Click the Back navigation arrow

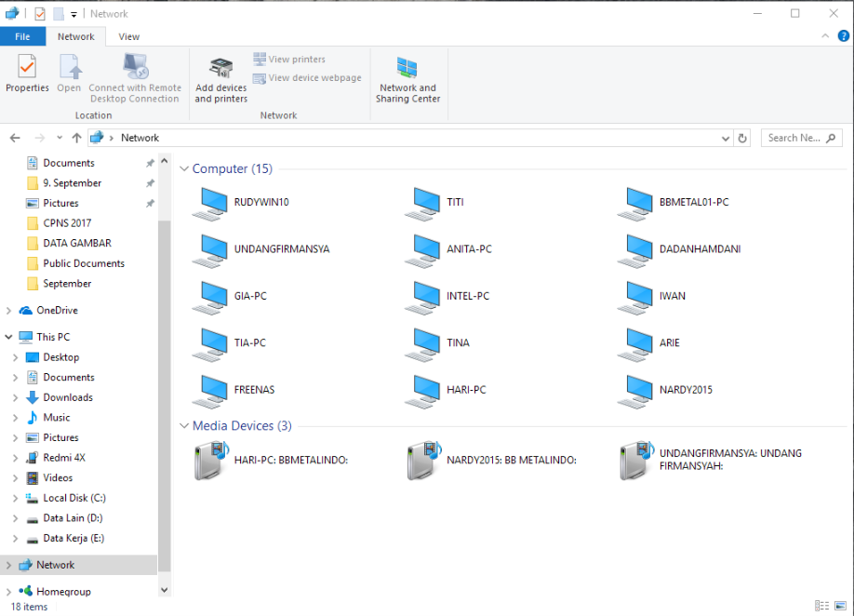(15, 139)
